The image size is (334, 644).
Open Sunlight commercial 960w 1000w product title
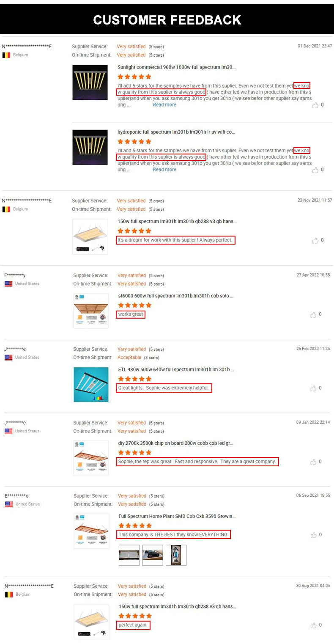pos(176,67)
